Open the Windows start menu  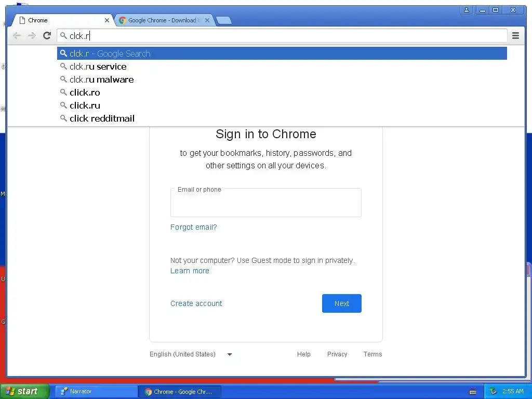[24, 391]
